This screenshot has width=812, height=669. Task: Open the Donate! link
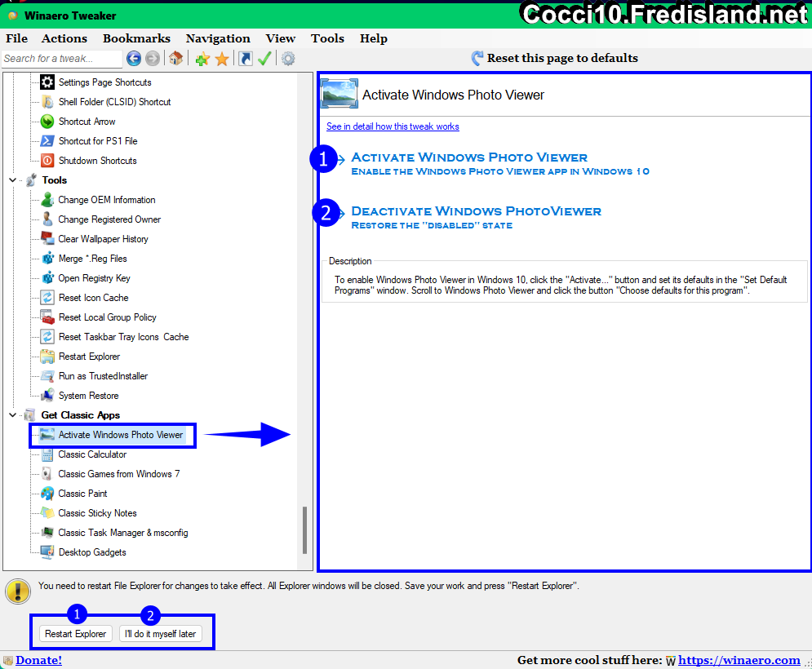39,660
